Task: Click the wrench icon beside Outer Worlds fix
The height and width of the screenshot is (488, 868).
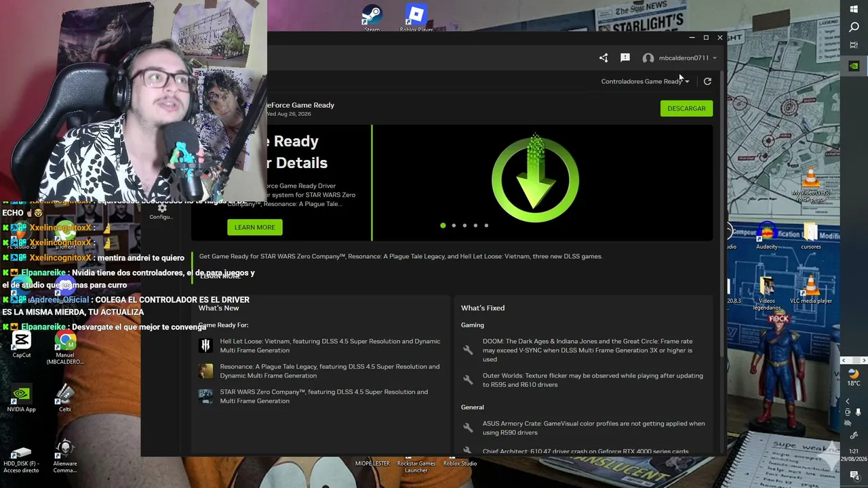Action: coord(468,380)
